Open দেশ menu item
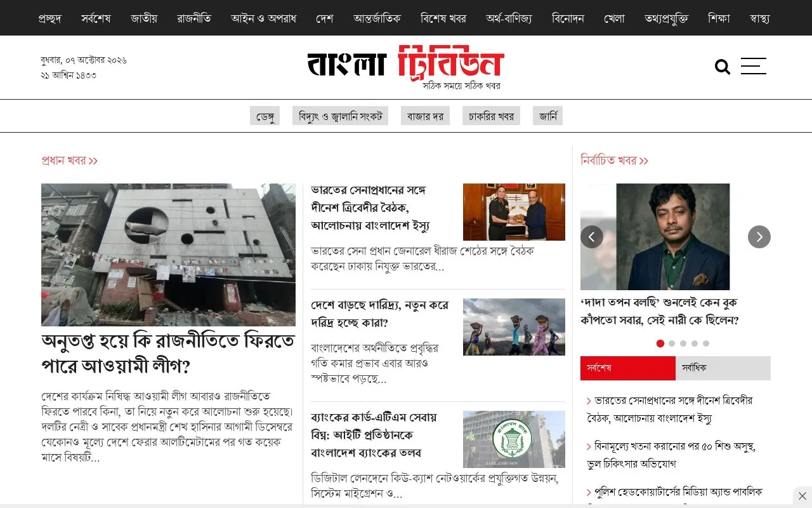 point(325,18)
